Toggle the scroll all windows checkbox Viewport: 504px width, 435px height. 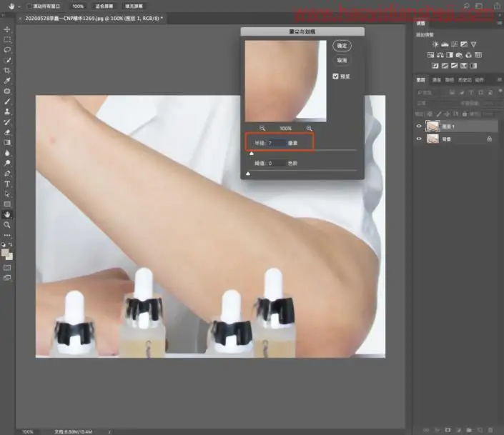click(29, 6)
